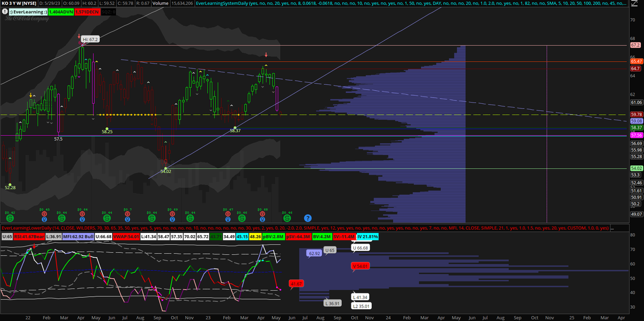Select the 58.25 bubble on chart

107,131
